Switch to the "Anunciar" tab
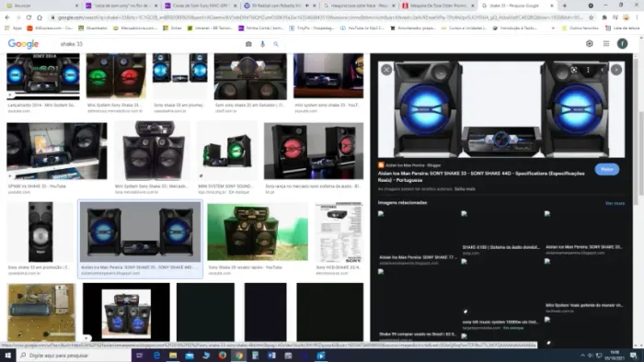This screenshot has width=644, height=362. pyautogui.click(x=41, y=6)
